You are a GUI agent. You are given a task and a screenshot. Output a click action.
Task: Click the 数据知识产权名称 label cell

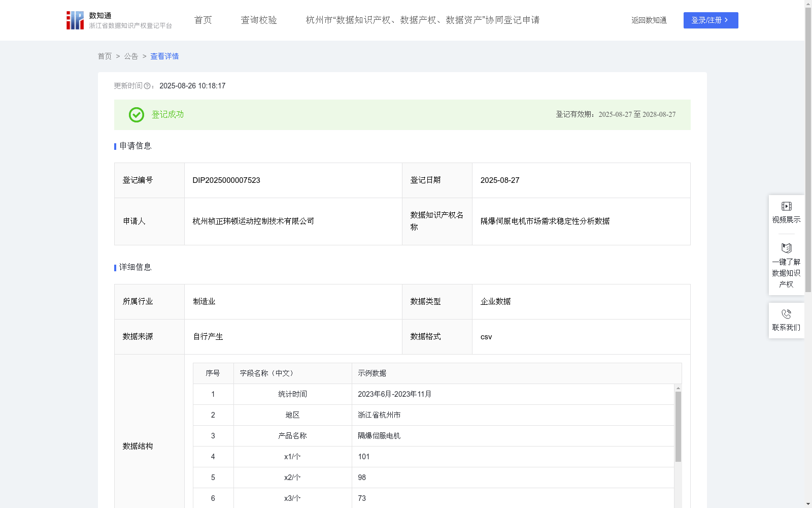(437, 221)
